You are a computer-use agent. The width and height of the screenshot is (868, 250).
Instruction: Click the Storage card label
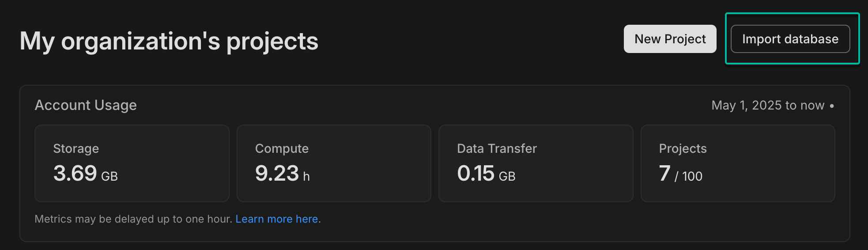76,148
